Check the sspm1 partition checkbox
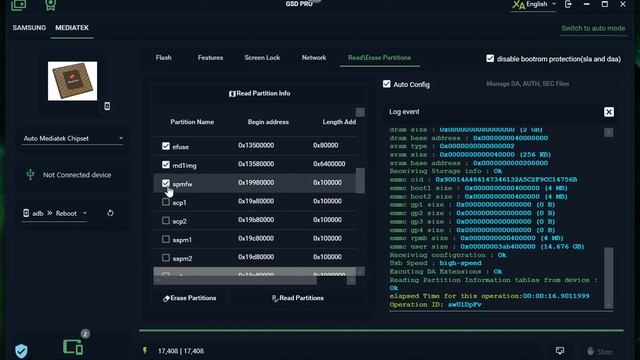640x360 pixels. pos(166,239)
